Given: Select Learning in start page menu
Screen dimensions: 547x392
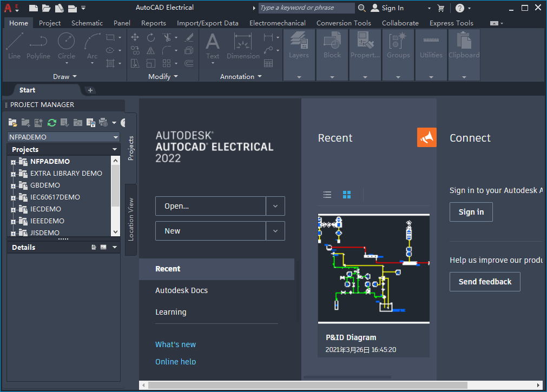Looking at the screenshot, I should point(170,312).
